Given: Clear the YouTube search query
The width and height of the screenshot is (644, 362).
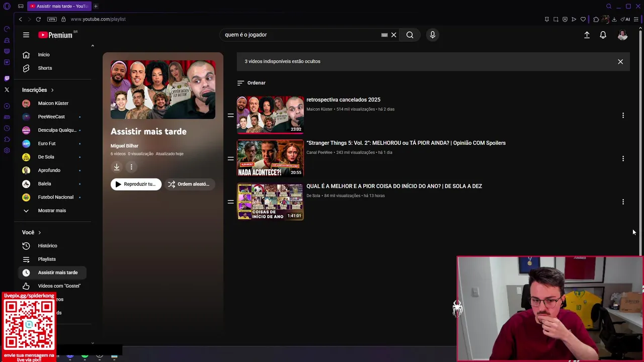Looking at the screenshot, I should (394, 35).
